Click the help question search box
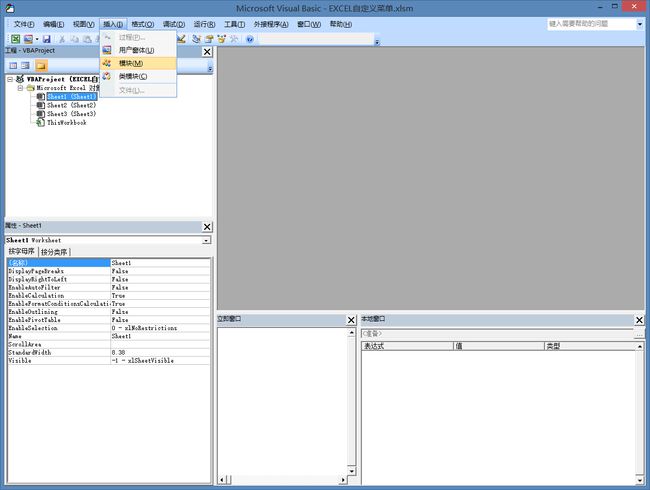The image size is (650, 490). pos(591,24)
